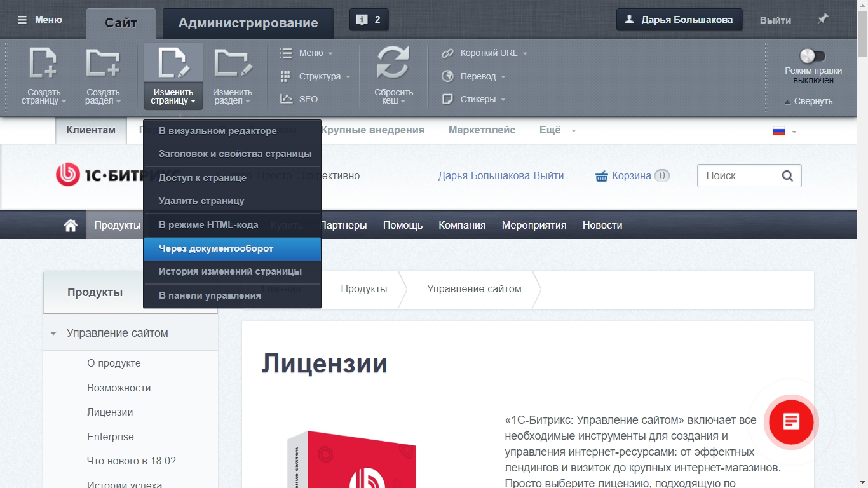This screenshot has height=488, width=868.
Task: Click the Создать раздел icon
Action: [103, 62]
